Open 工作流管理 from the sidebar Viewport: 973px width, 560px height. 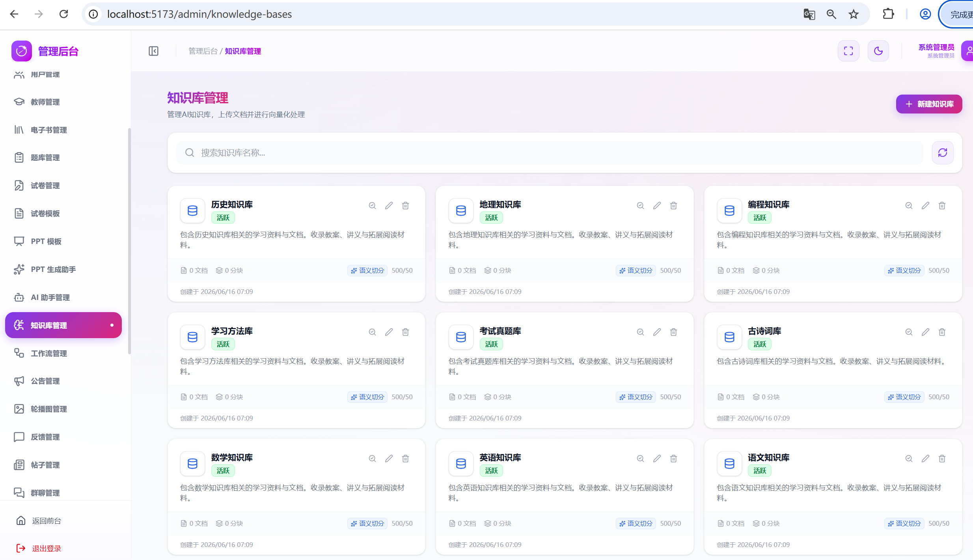coord(63,353)
